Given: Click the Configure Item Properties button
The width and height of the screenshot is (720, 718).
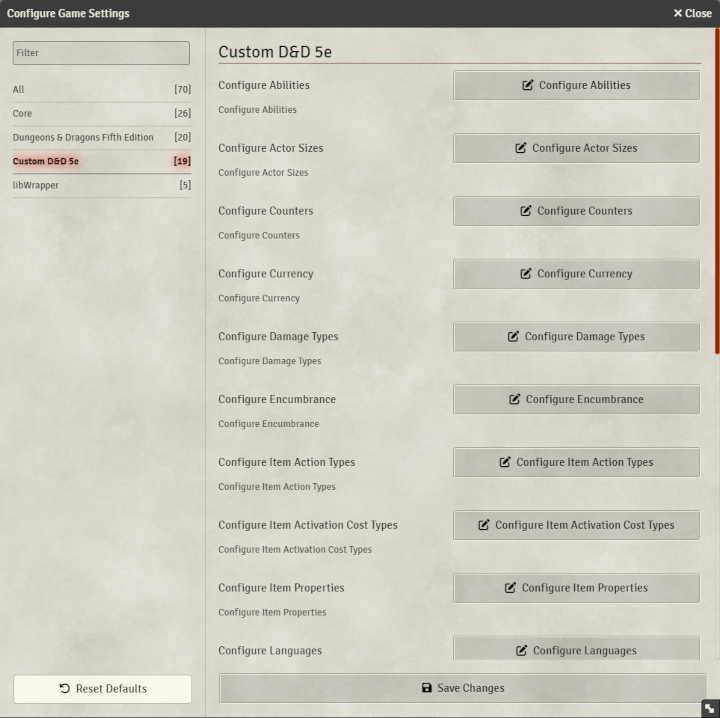Looking at the screenshot, I should tap(576, 588).
